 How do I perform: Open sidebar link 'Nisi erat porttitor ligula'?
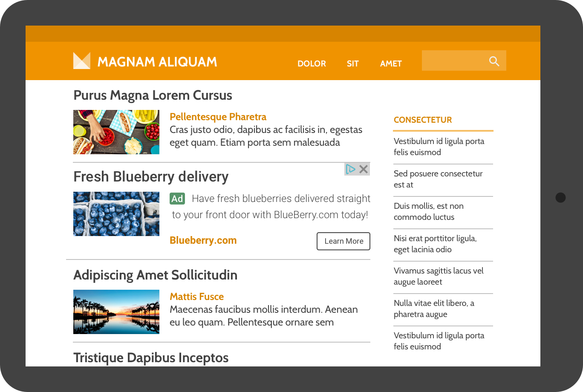coord(435,244)
